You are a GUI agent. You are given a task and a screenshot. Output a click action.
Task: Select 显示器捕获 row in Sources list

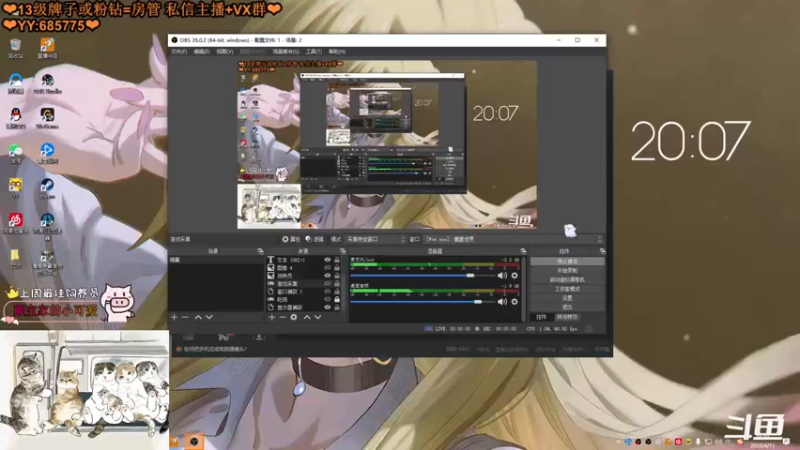pos(304,308)
